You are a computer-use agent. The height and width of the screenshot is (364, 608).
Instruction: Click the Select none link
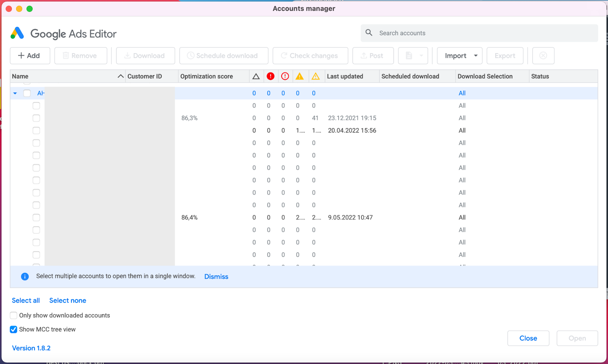coord(68,301)
